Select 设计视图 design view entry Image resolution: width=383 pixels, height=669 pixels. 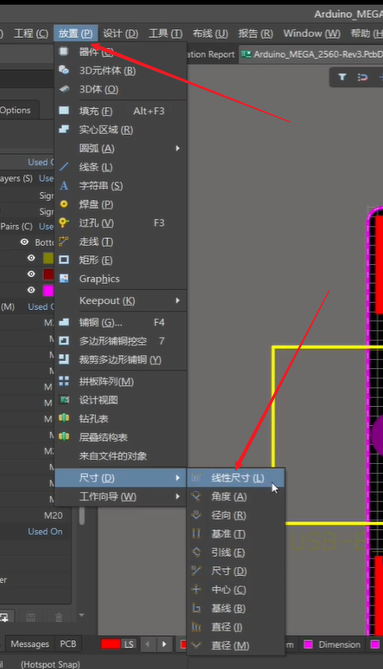click(x=121, y=400)
